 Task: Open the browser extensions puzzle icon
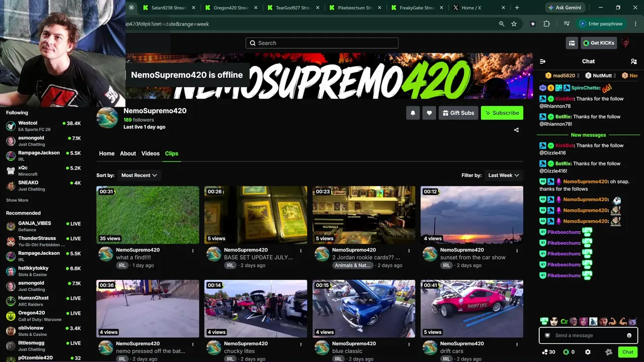pos(546,24)
